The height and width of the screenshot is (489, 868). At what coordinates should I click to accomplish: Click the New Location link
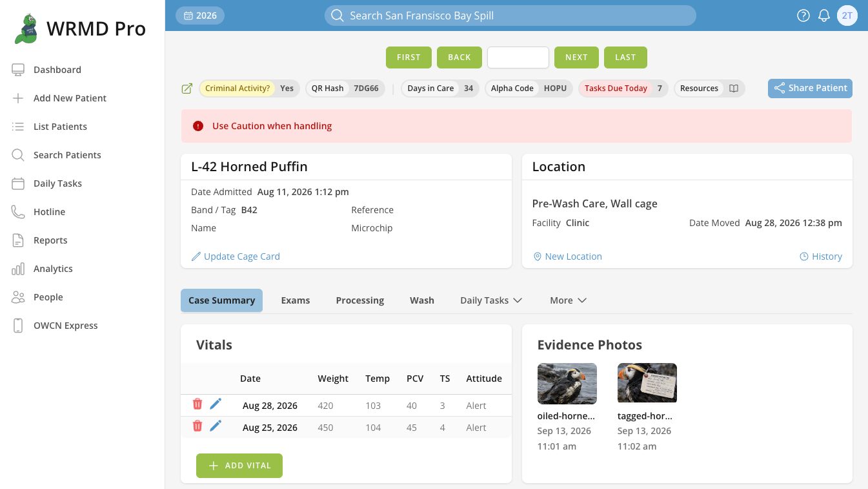pos(567,256)
